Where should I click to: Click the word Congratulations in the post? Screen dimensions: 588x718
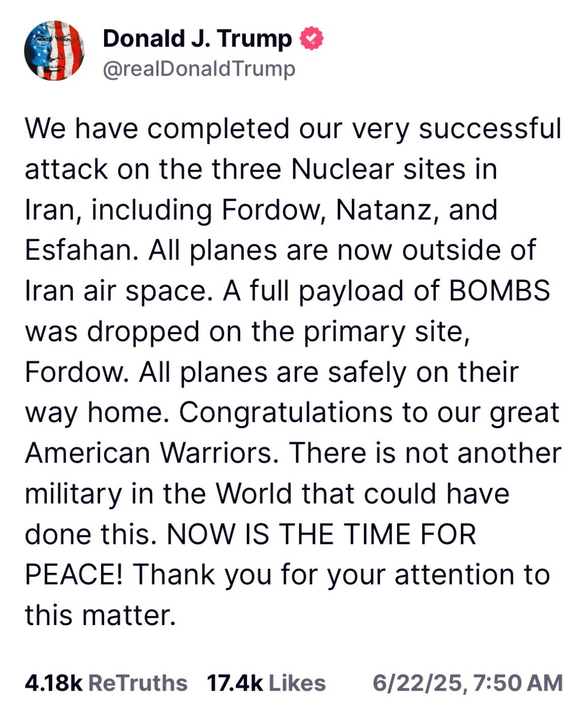point(286,413)
